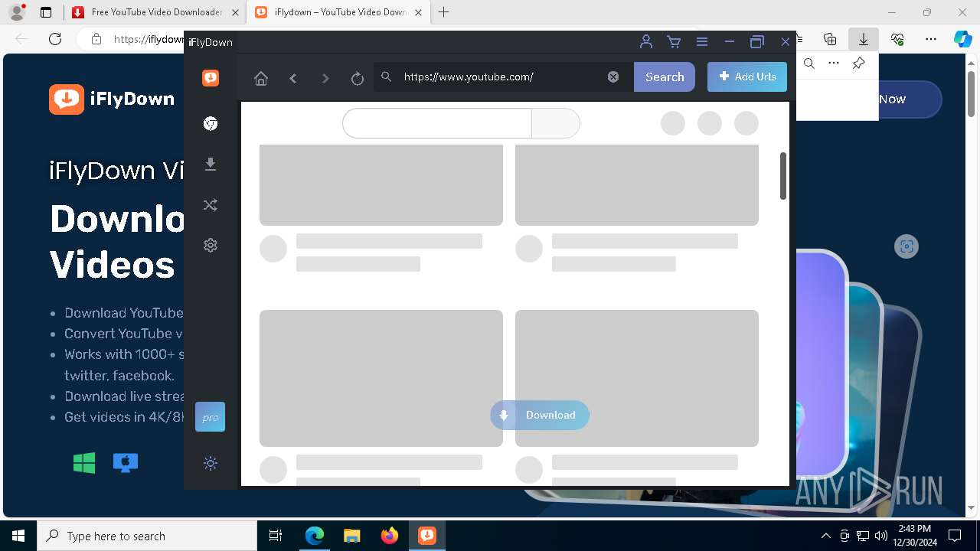Click the Mac download icon on webpage

pyautogui.click(x=126, y=462)
